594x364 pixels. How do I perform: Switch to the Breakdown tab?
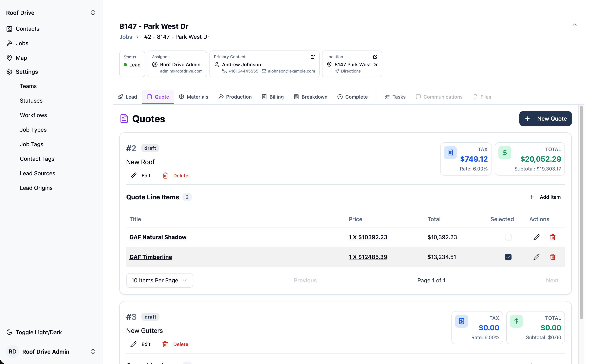point(311,97)
